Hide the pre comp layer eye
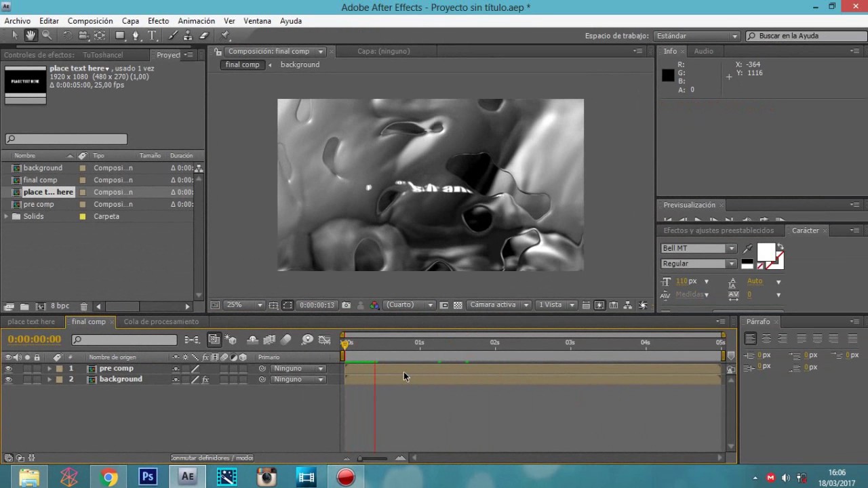868x488 pixels. (x=8, y=369)
